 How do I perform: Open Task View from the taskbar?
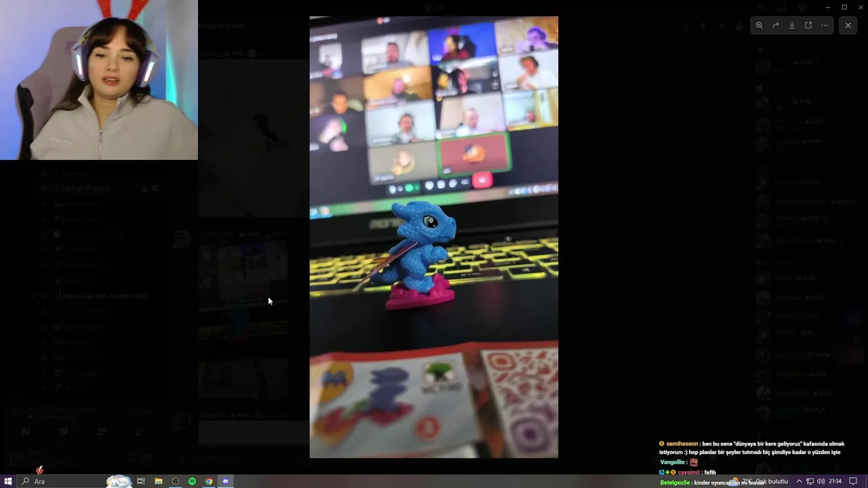141,481
